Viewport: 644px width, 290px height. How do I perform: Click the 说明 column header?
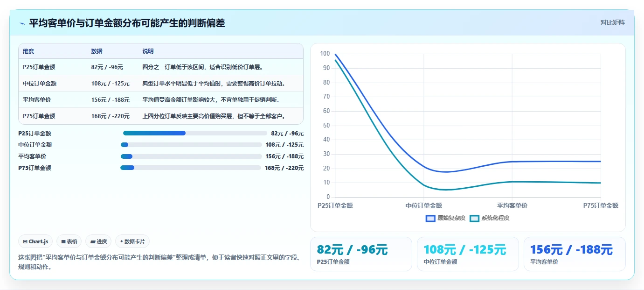[x=148, y=51]
